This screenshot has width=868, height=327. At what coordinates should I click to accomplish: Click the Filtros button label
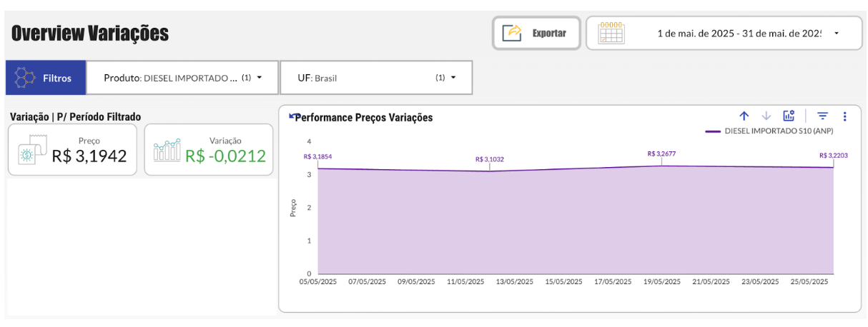pos(57,78)
